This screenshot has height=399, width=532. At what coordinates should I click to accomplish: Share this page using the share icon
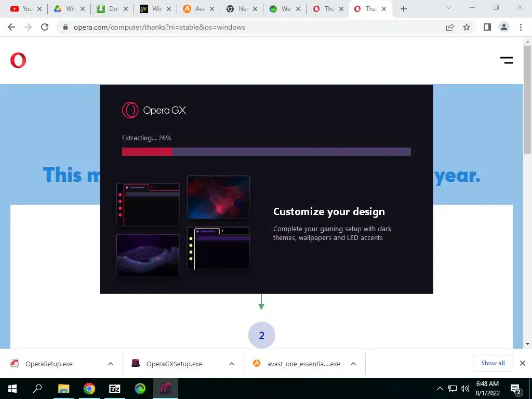[450, 27]
